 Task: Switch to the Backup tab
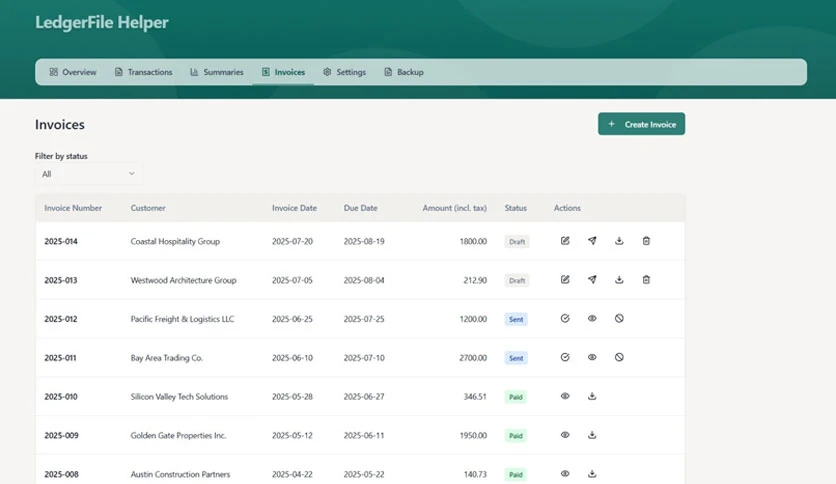click(404, 72)
